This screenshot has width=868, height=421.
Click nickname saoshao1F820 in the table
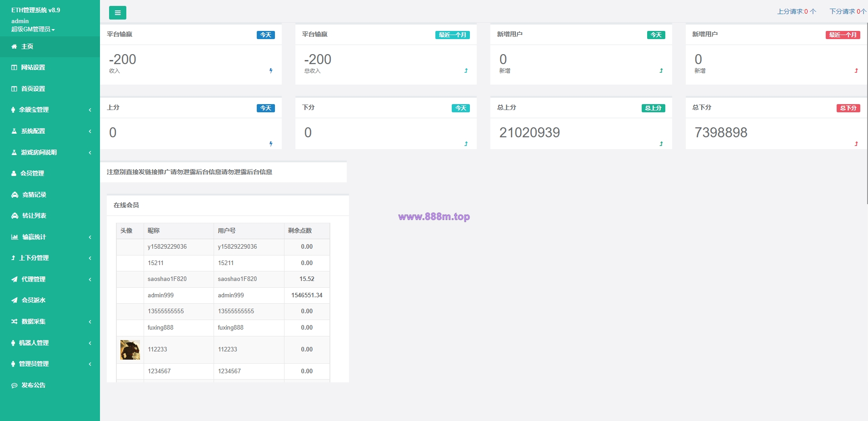tap(167, 279)
